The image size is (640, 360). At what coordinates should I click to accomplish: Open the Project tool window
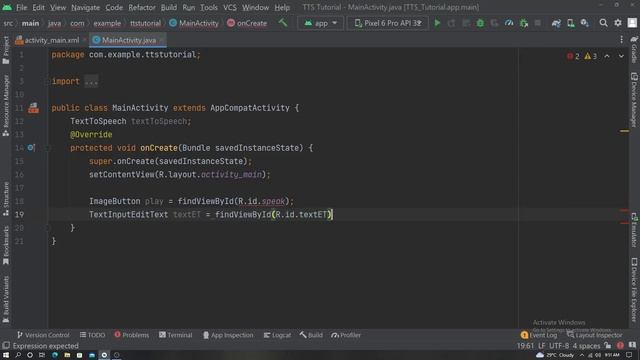tap(6, 50)
